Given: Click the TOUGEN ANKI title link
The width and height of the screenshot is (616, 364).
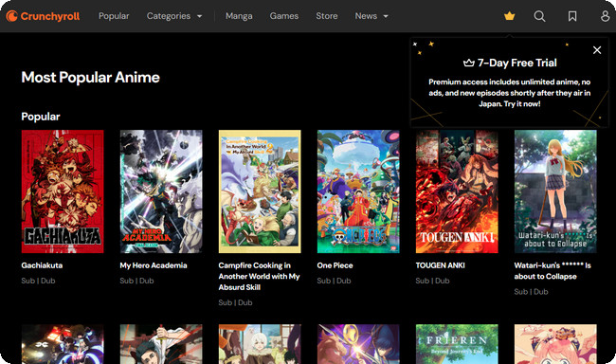Looking at the screenshot, I should coord(441,265).
